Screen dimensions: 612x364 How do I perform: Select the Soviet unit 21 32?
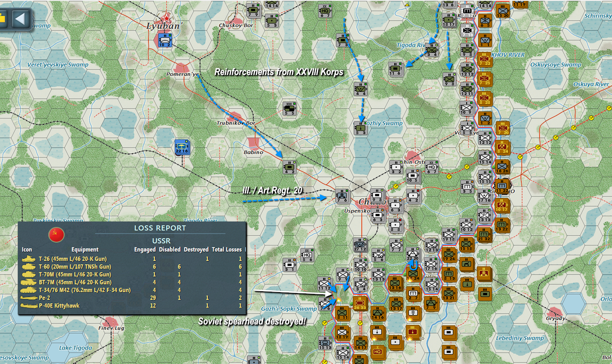pos(484,234)
